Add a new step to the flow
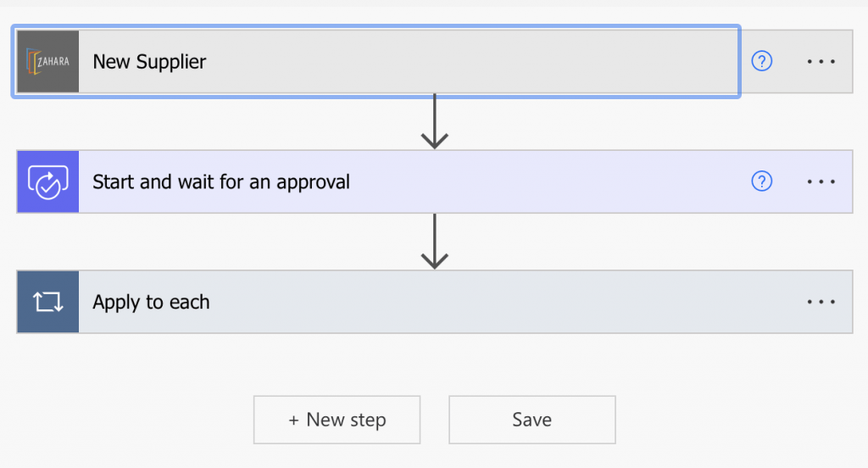 [x=337, y=420]
